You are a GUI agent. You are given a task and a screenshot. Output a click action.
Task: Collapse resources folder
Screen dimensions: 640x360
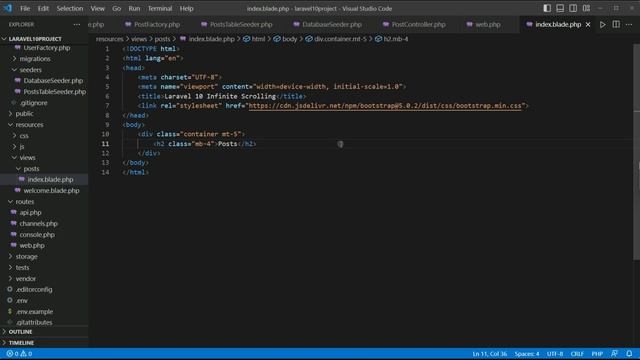29,124
